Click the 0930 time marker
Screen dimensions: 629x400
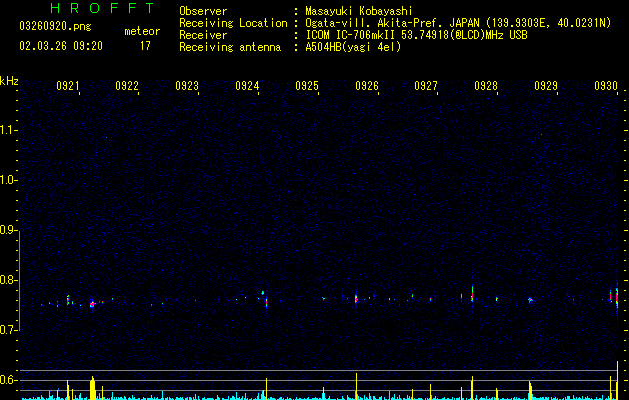(606, 86)
